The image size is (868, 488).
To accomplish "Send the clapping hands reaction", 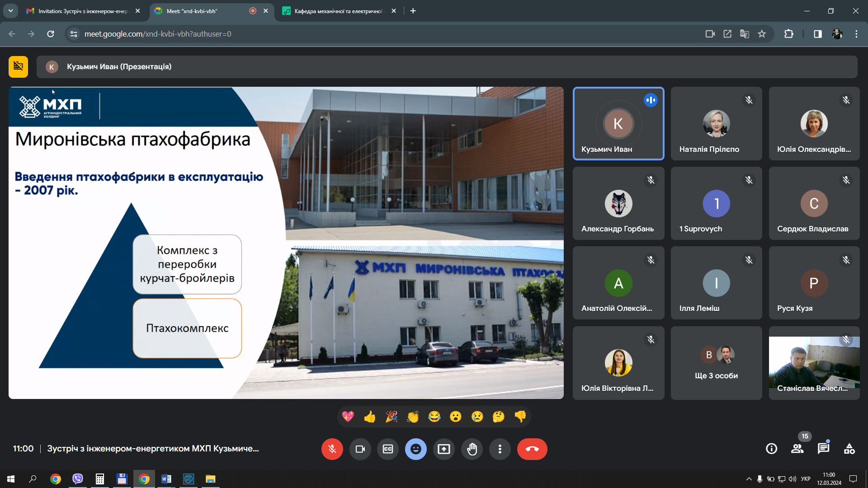I will pos(413,417).
